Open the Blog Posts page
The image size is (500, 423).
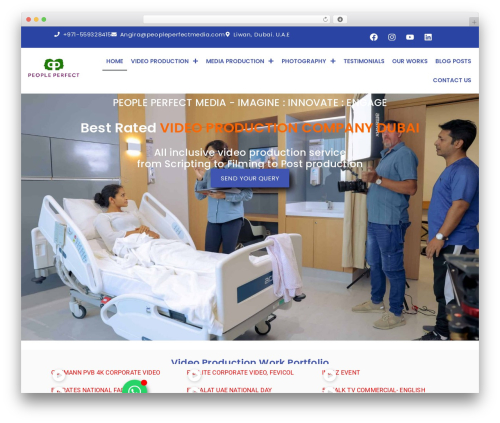coord(453,61)
